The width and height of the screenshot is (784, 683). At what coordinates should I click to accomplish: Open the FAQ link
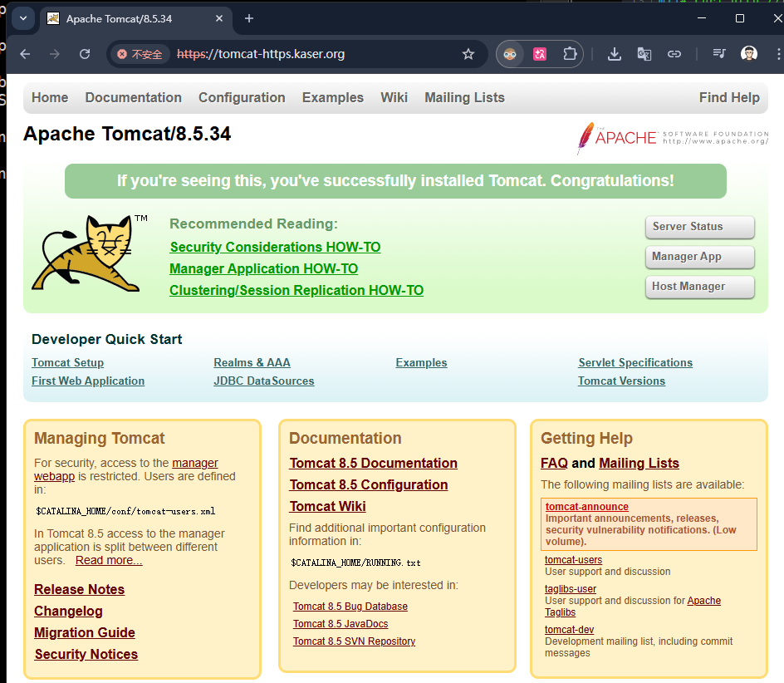click(x=554, y=464)
